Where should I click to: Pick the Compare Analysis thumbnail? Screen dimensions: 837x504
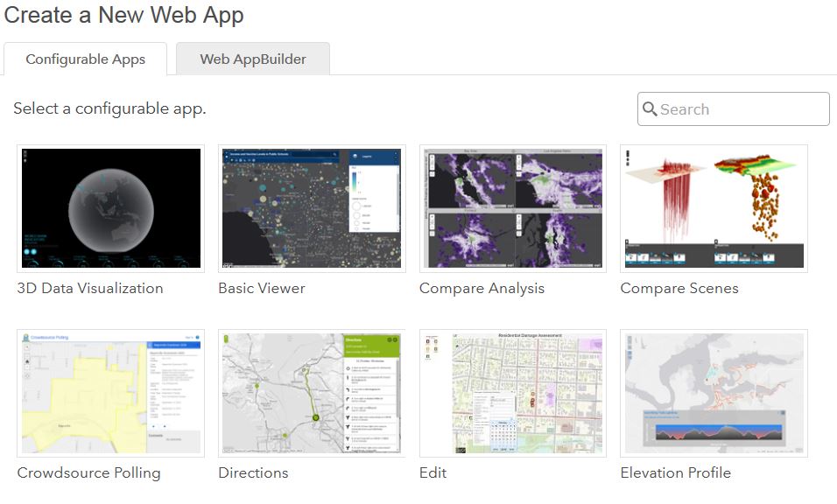click(513, 208)
